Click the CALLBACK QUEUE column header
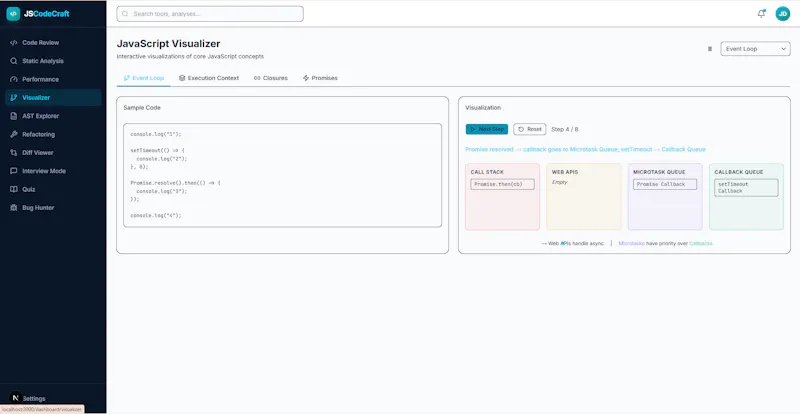The image size is (800, 414). (739, 172)
